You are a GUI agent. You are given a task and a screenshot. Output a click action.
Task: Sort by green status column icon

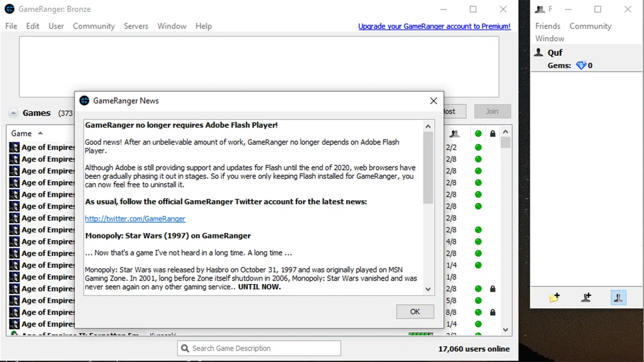478,134
